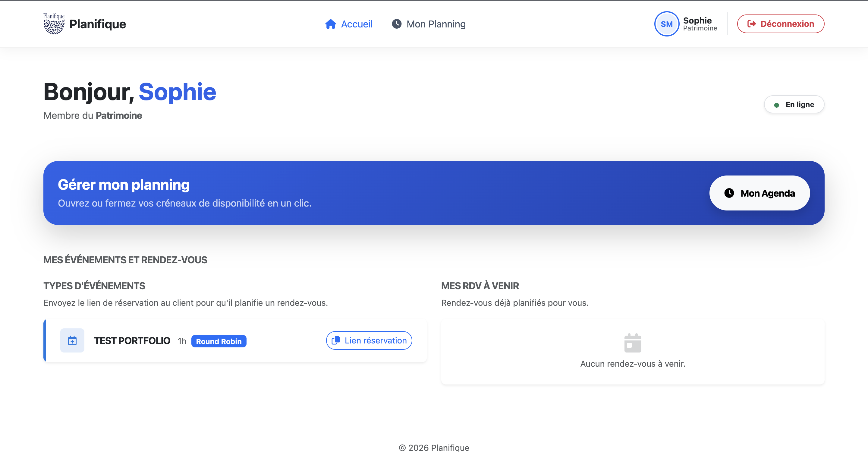Click the logout arrow icon in Déconnexion
868x468 pixels.
751,24
